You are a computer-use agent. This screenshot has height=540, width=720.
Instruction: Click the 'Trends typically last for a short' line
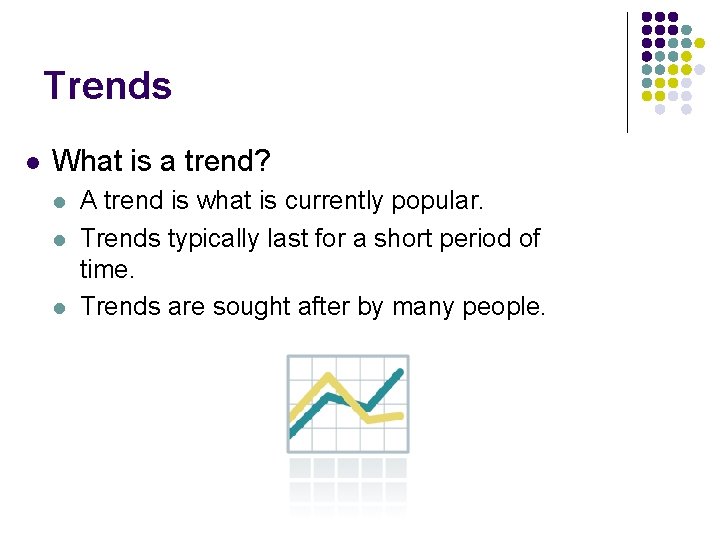tap(310, 239)
